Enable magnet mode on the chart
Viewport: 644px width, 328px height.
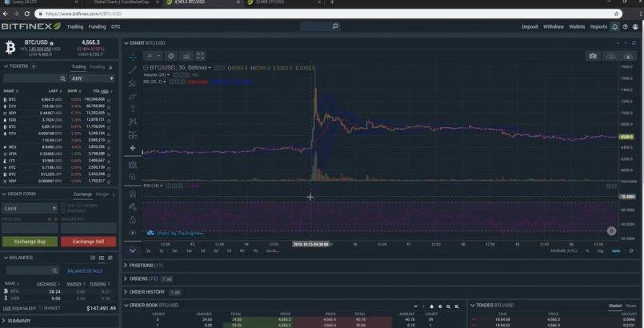click(133, 194)
